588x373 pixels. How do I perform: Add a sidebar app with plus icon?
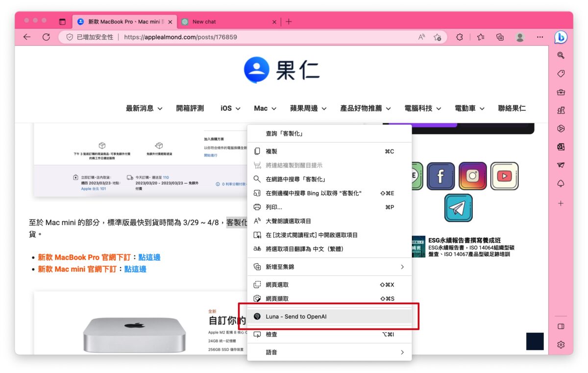(561, 203)
